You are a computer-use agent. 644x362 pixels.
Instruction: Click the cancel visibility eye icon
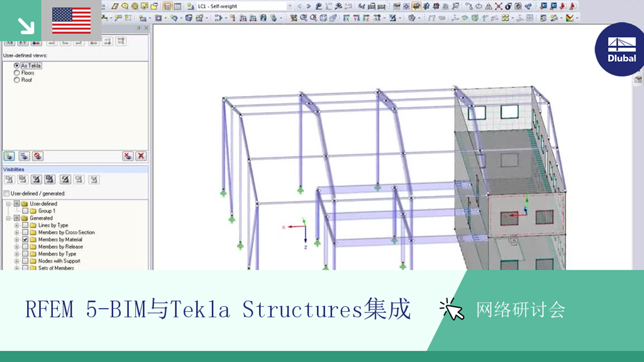tap(37, 156)
